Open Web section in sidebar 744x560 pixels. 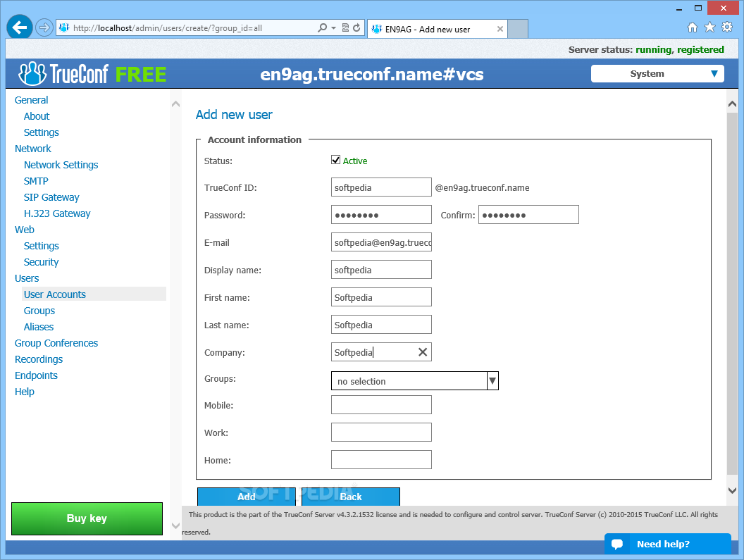pos(24,230)
